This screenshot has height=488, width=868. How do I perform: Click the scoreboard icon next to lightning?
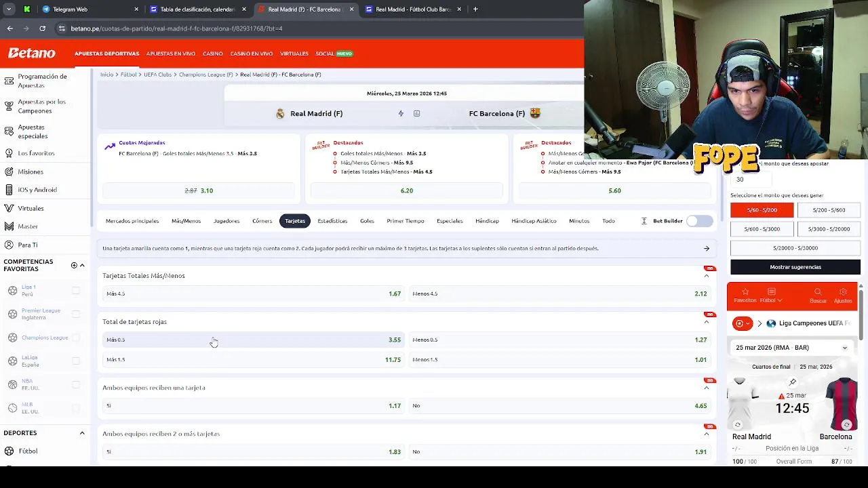coord(416,113)
